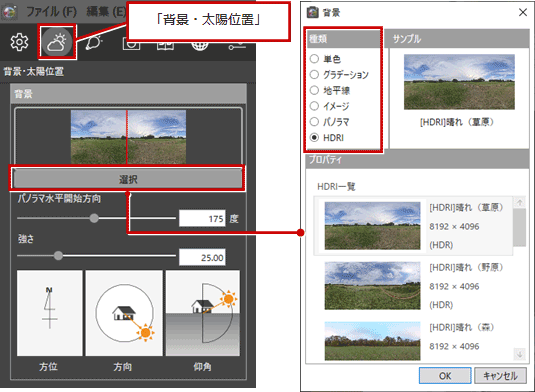Choose the グラデーション radio option
Screen dimensions: 535x392
coord(314,74)
